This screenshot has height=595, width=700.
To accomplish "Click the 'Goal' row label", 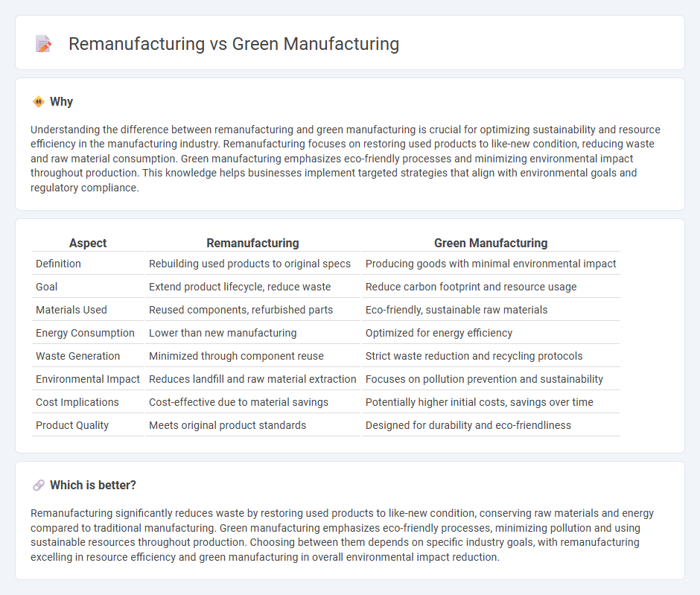I will pos(46,287).
